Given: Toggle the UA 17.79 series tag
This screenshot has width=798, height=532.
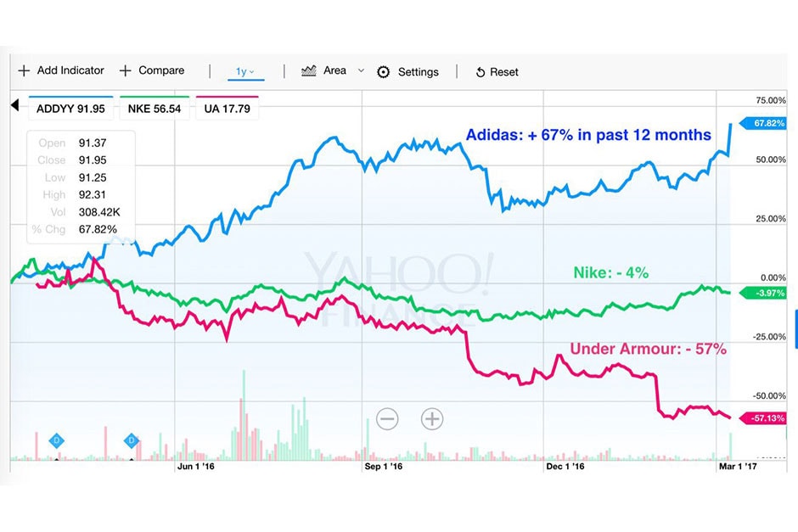Looking at the screenshot, I should tap(228, 109).
